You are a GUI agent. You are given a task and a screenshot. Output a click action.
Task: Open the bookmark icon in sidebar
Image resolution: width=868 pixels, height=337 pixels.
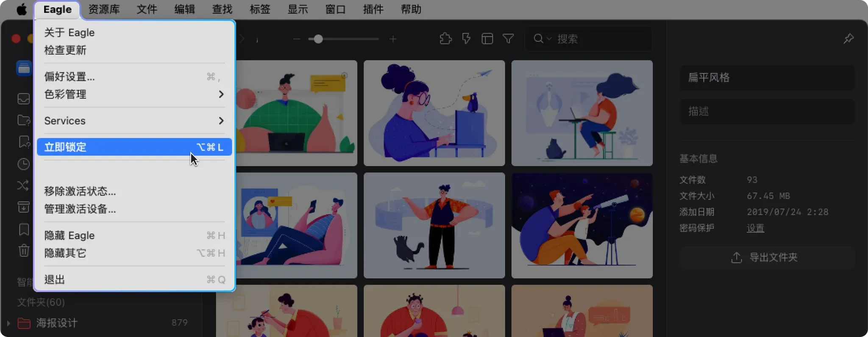[x=24, y=229]
